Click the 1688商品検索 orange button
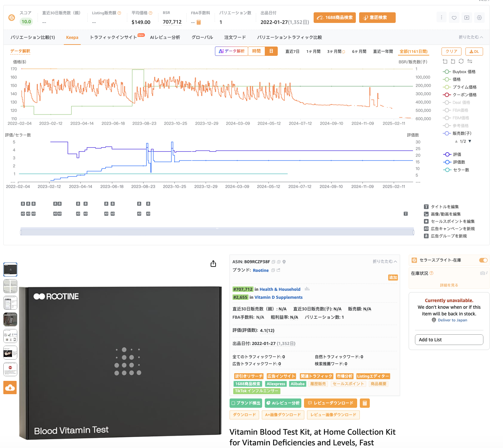Viewport: 503px width, 448px height. (335, 18)
